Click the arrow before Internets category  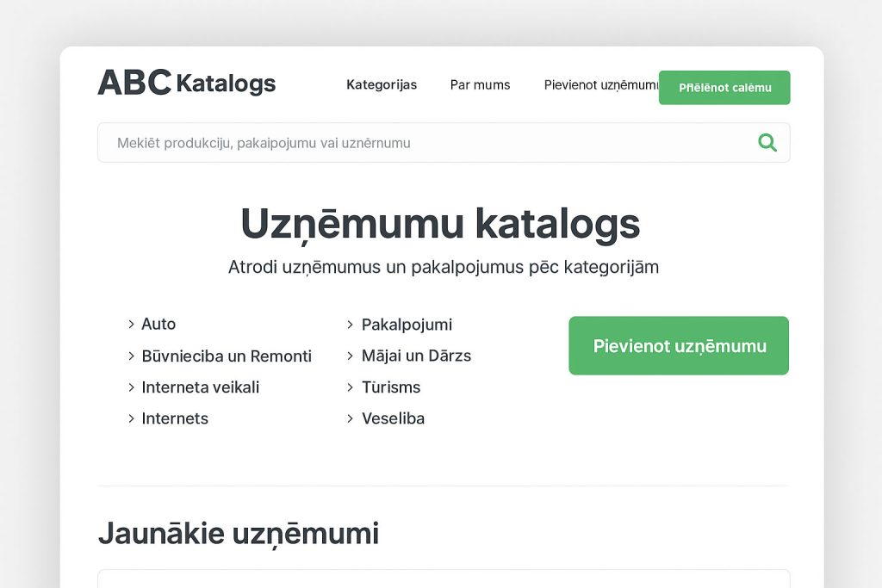131,418
